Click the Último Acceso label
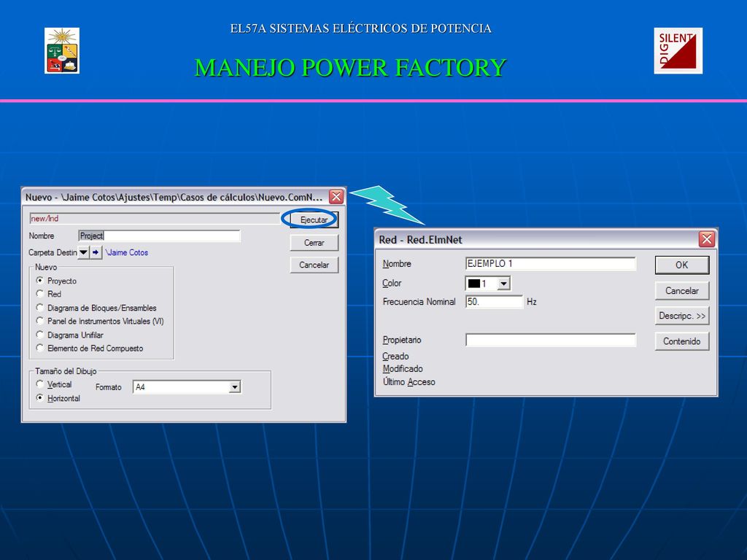The height and width of the screenshot is (560, 747). pyautogui.click(x=409, y=382)
